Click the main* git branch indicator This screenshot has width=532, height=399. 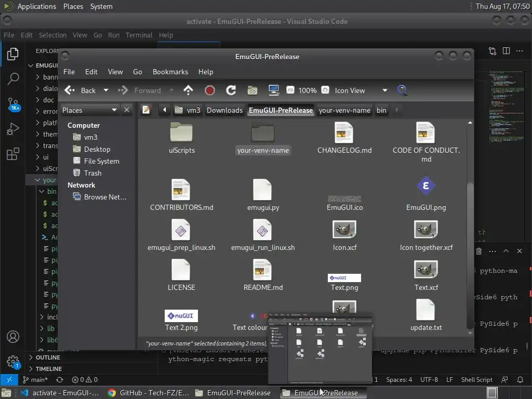[35, 380]
